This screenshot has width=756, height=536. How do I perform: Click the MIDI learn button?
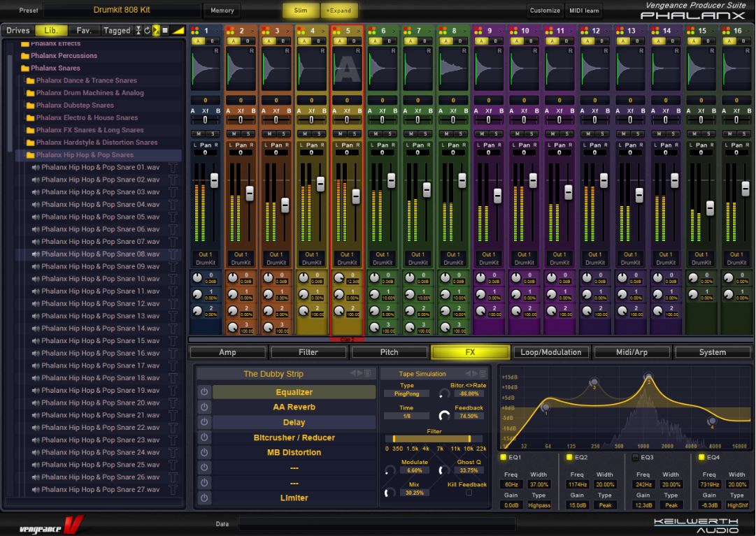585,10
